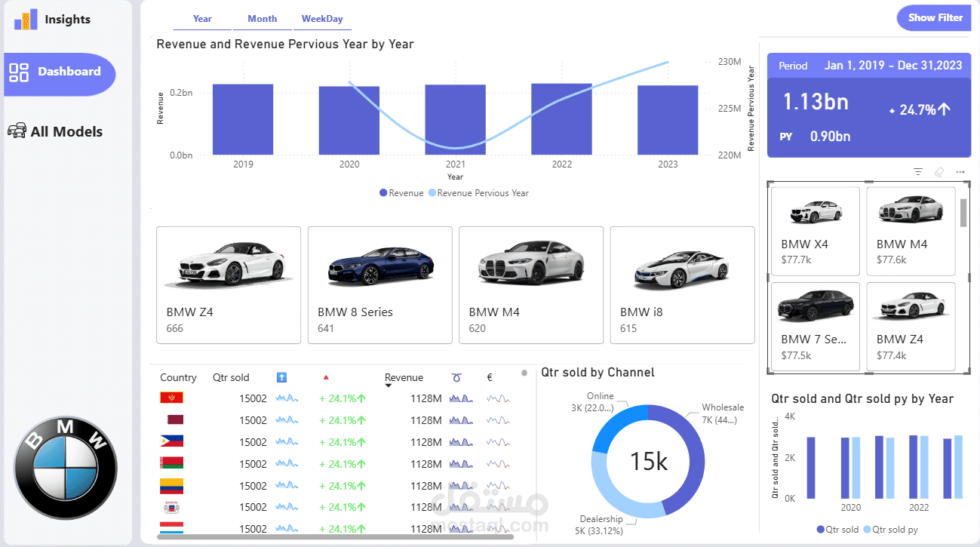Open the Revenue column sort dropdown arrow

pos(389,383)
